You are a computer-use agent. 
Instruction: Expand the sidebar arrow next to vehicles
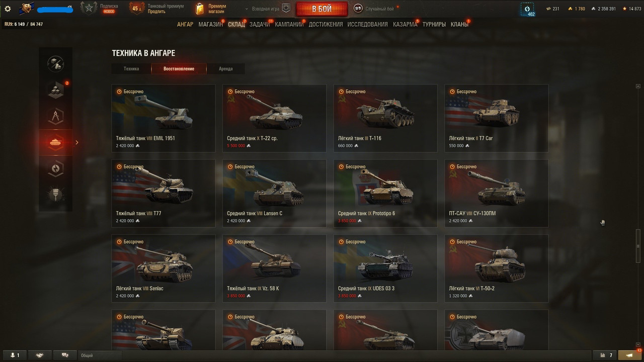tap(77, 142)
